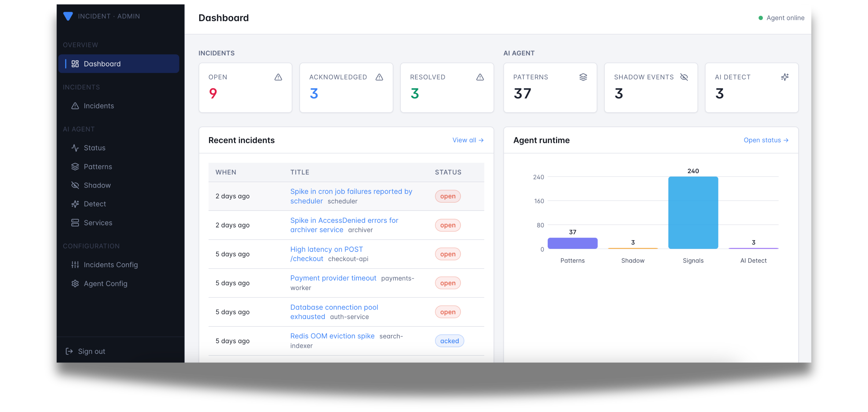Click the View all incidents link
This screenshot has height=412, width=868.
click(x=468, y=140)
